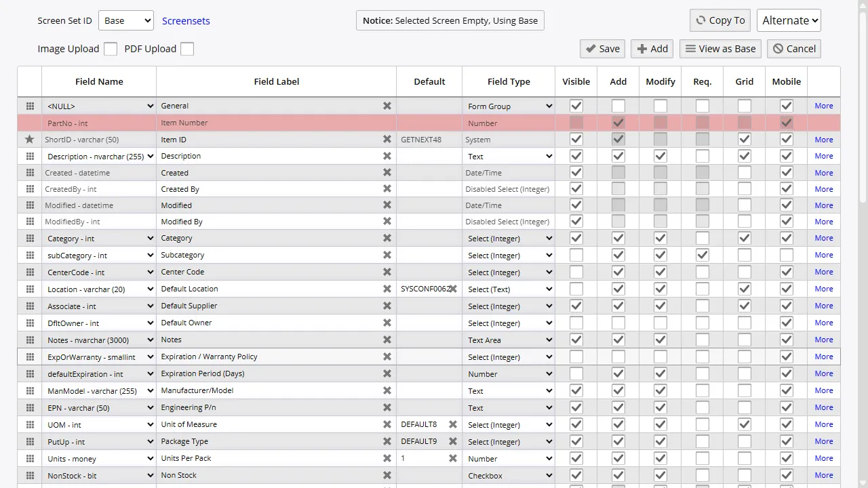Enable Mobile checkbox for Subcategory row
This screenshot has width=868, height=488.
[786, 255]
